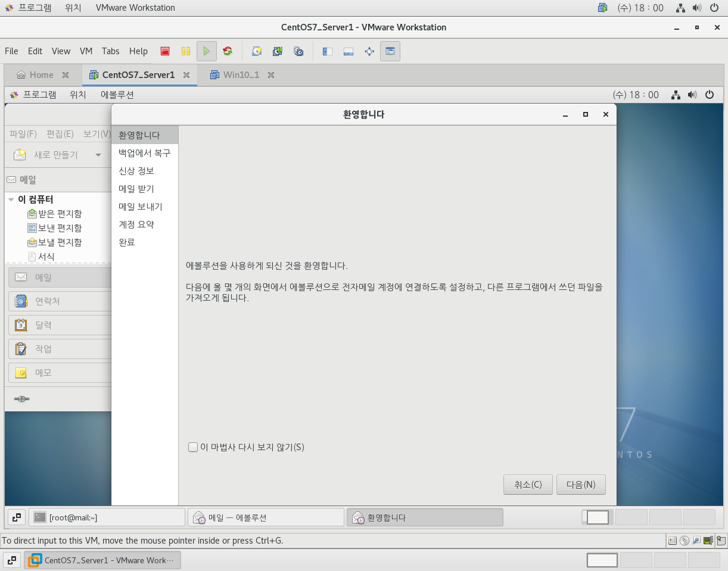Open the dropdown arrow next to 새로 만들기
The height and width of the screenshot is (571, 728).
[x=98, y=155]
